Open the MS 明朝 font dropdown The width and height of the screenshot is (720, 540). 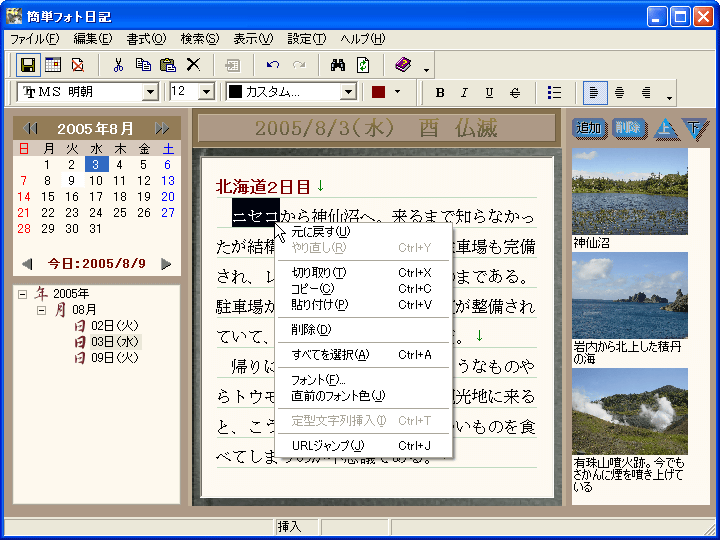[150, 92]
